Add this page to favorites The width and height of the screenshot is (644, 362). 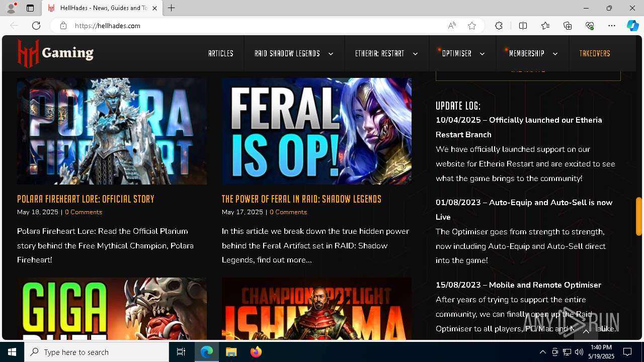tap(472, 26)
